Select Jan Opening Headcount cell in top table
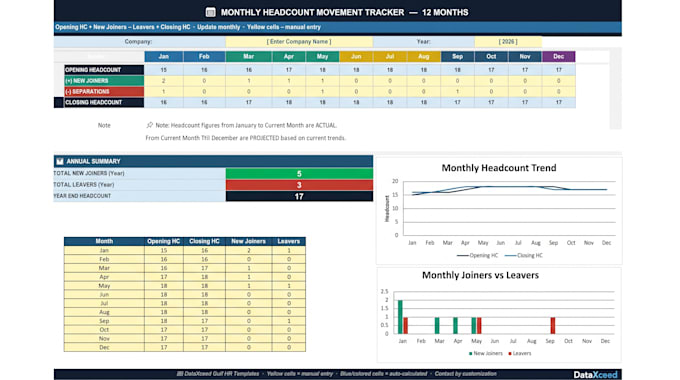The height and width of the screenshot is (380, 680). click(x=163, y=70)
